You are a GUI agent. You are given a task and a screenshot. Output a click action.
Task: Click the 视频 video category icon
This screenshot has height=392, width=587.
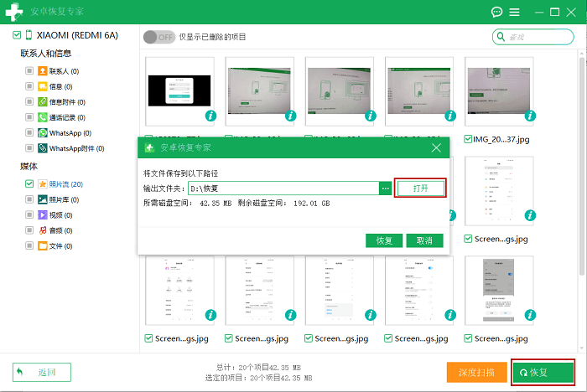(x=42, y=214)
